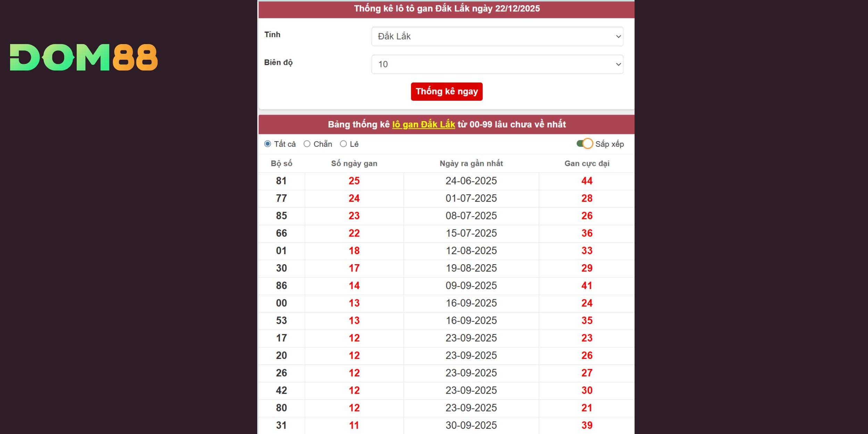
Task: Click the Số ngày gan column header
Action: pyautogui.click(x=354, y=164)
